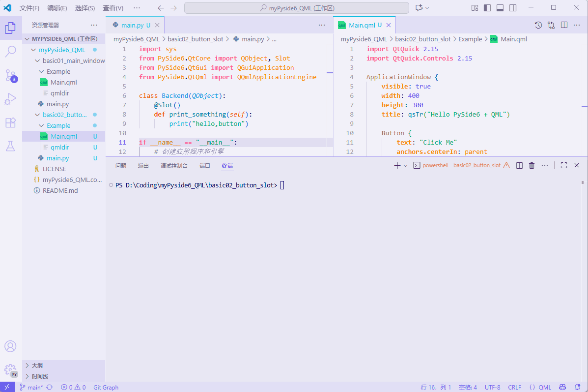Open the Search view in activity bar

(x=10, y=52)
